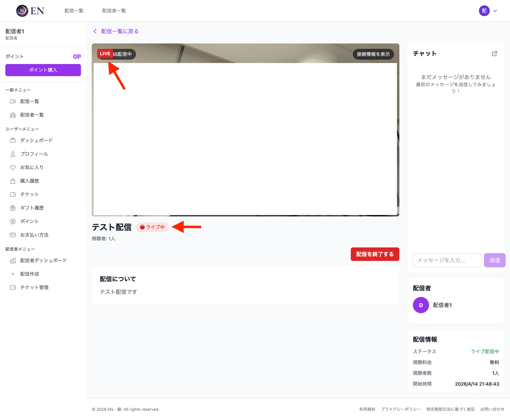Click the 送信 chat send button

pyautogui.click(x=495, y=260)
